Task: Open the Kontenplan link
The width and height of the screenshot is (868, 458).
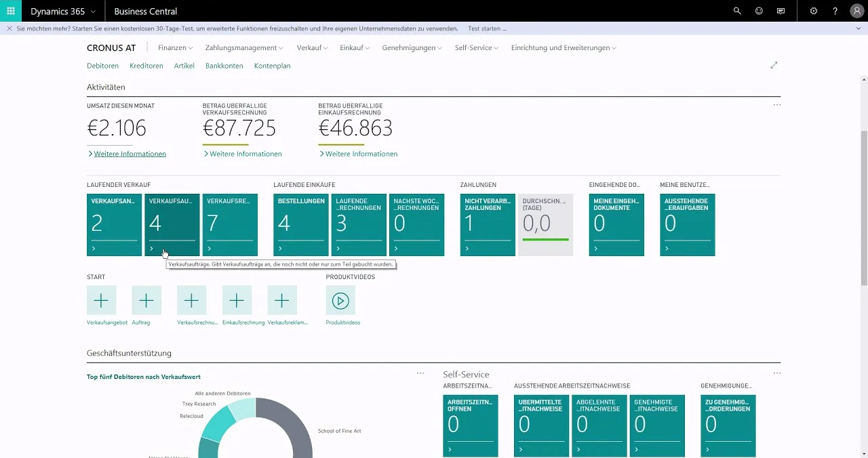Action: tap(272, 66)
